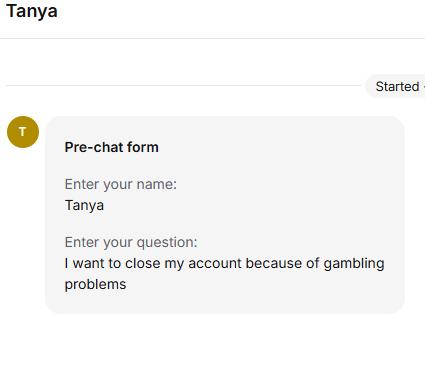The height and width of the screenshot is (371, 425).
Task: Click the Enter your question label
Action: click(131, 242)
